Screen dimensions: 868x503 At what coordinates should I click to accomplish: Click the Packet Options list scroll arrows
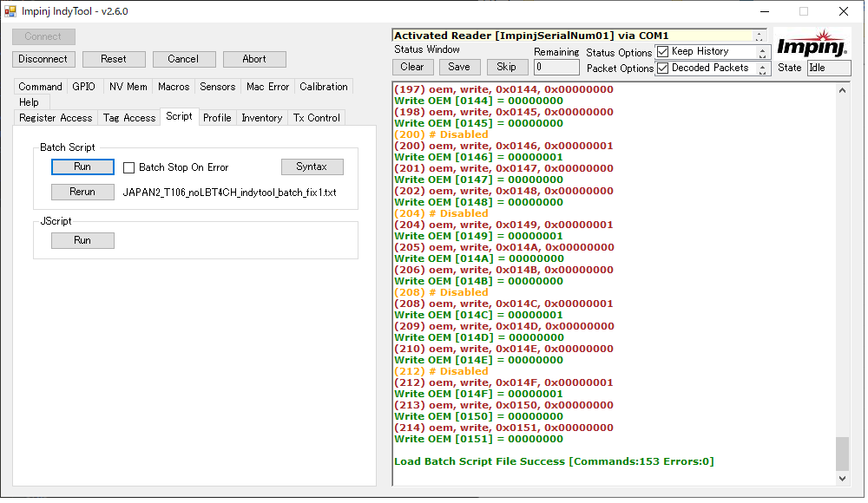(x=763, y=69)
